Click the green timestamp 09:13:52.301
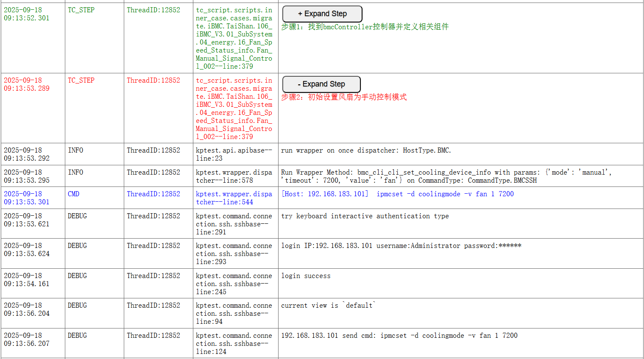644x359 pixels. coord(26,14)
